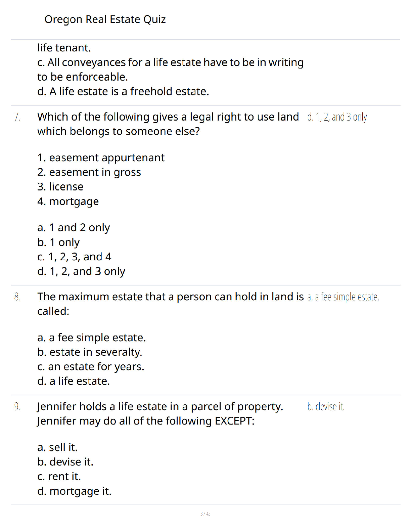Click the 'easement in gross' list item
This screenshot has height=532, width=411.
[89, 172]
